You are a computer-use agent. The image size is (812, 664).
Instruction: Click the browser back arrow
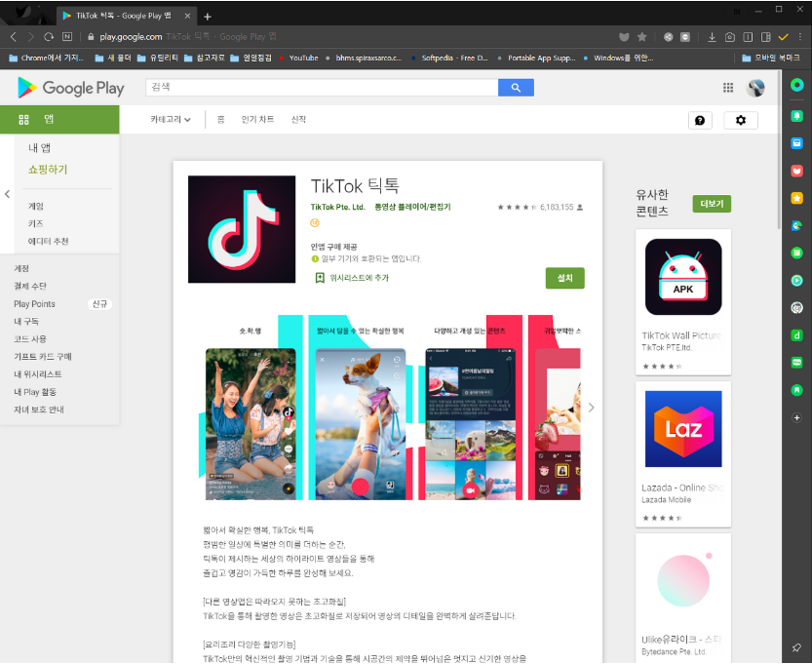pos(14,37)
